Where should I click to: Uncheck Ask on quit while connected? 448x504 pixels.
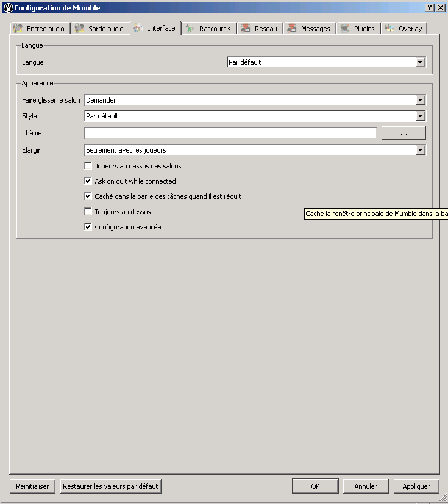coord(88,181)
